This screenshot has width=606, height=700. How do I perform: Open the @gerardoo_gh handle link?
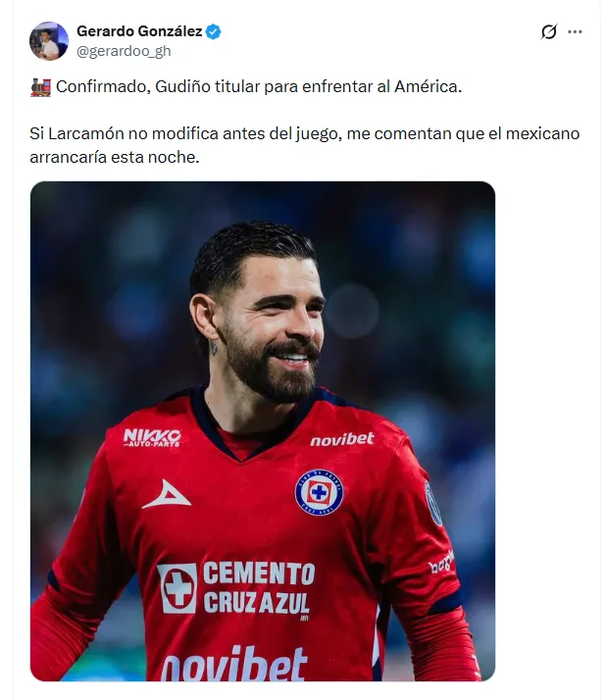[124, 51]
